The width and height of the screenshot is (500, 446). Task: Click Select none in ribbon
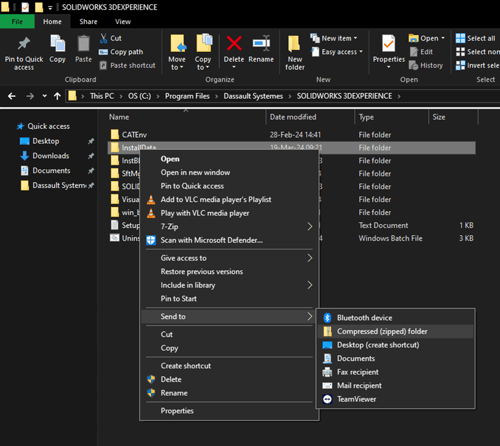pos(478,52)
